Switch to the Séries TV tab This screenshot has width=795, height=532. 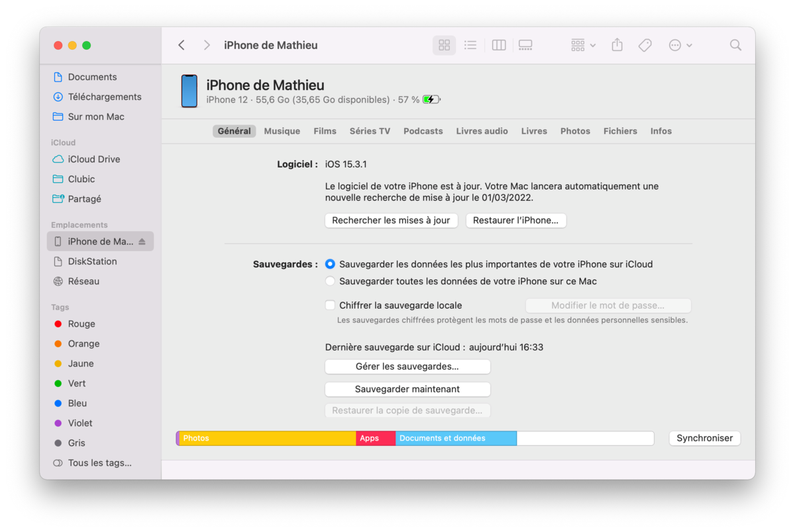pyautogui.click(x=370, y=131)
